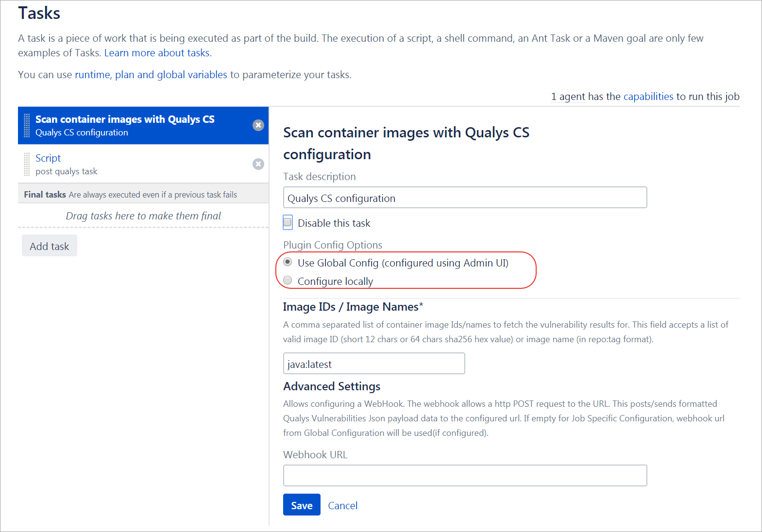
Task: Save the task configuration
Action: [x=302, y=505]
